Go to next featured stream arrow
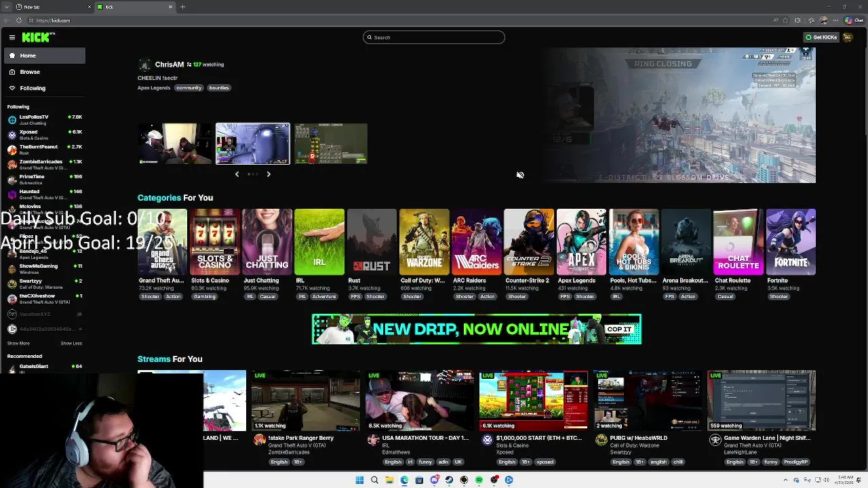Screen dimensions: 868x488 pos(269,174)
